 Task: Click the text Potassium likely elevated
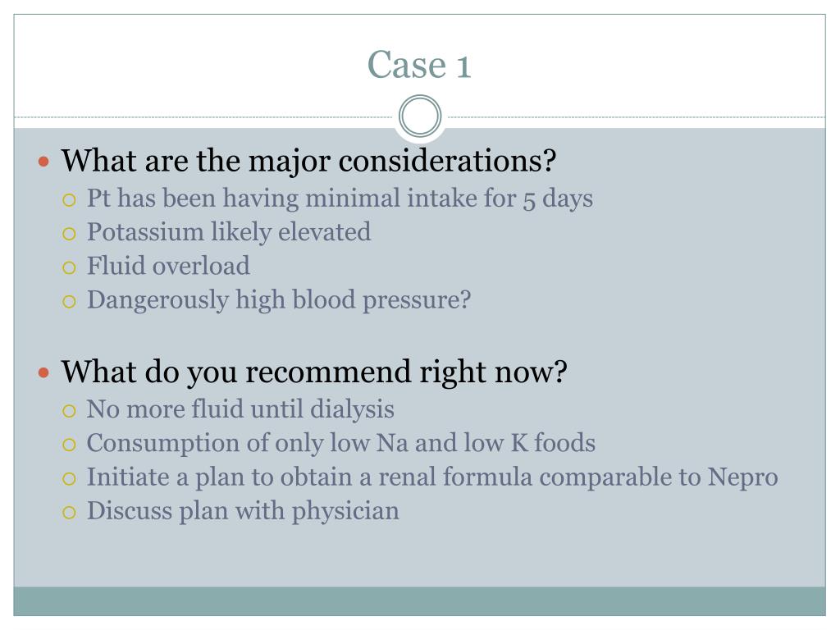tap(229, 232)
